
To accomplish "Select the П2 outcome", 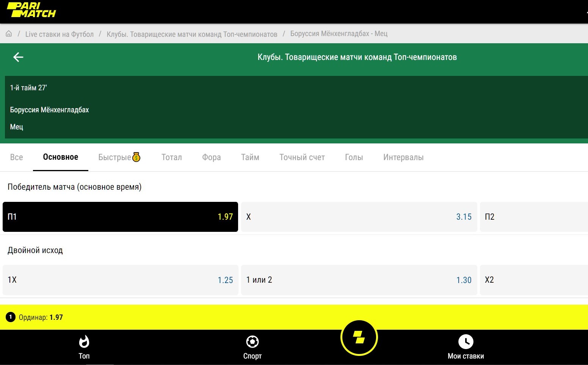I will [534, 217].
